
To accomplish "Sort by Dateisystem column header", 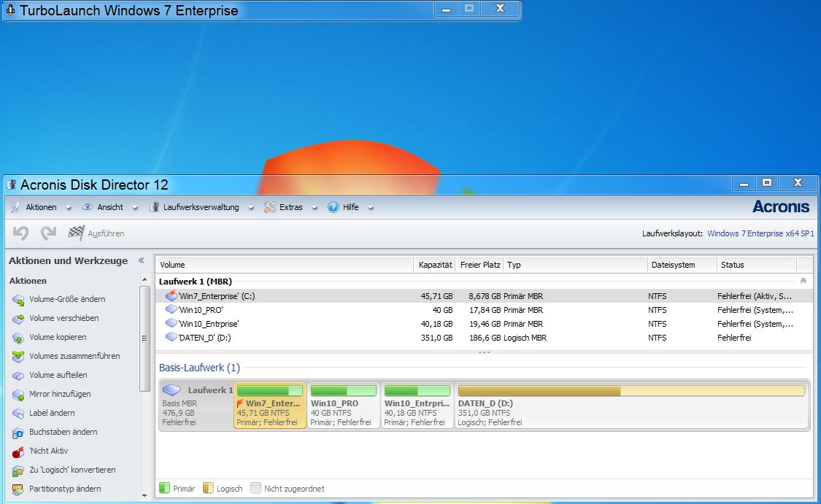I will tap(682, 265).
